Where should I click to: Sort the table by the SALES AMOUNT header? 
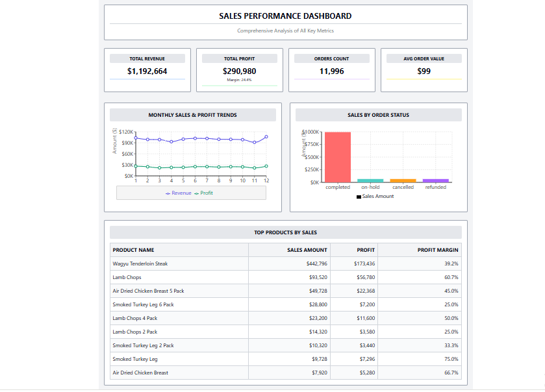(x=306, y=250)
